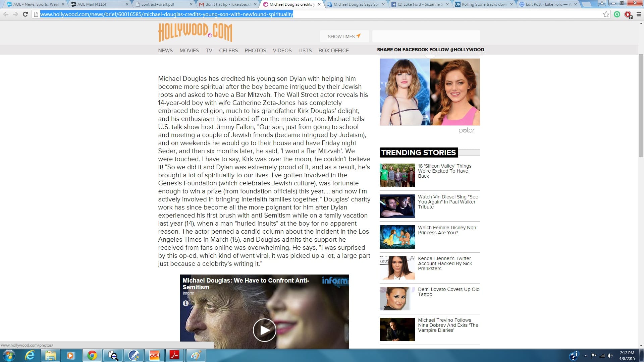Image resolution: width=644 pixels, height=362 pixels.
Task: Reload the current page
Action: 25,14
